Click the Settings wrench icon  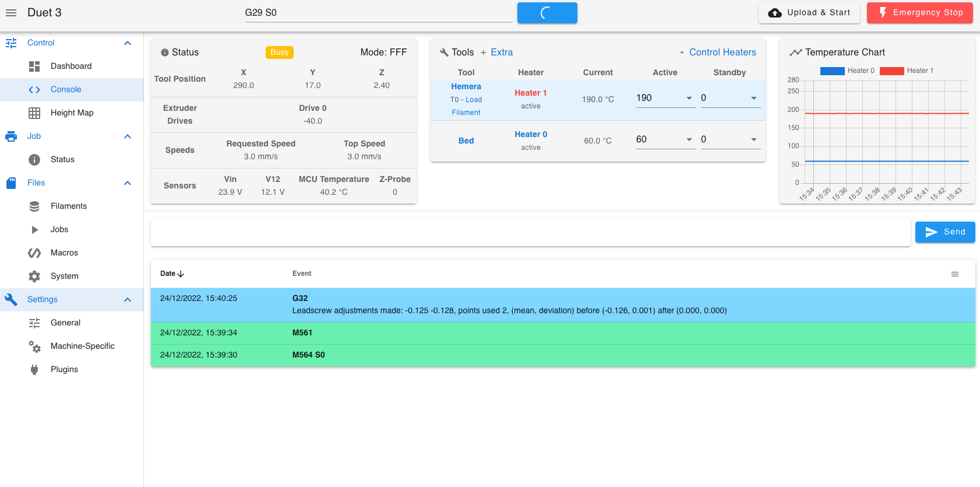[x=11, y=300]
